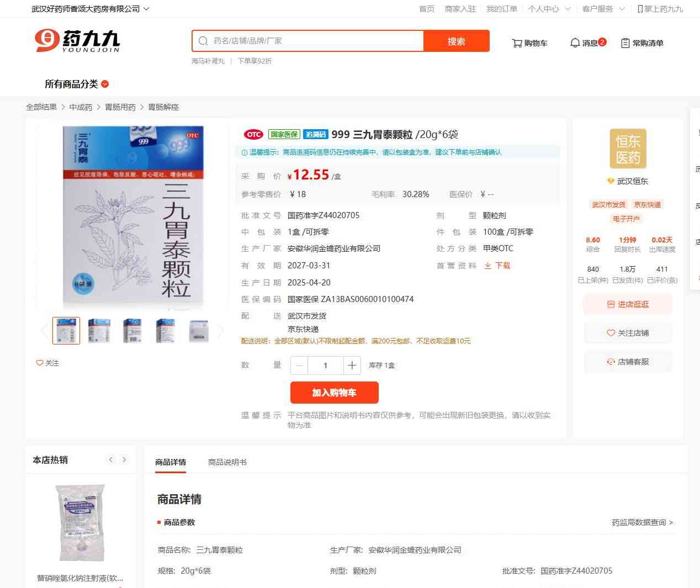Increase quantity with the plus button
Screen dimensions: 700x588
[352, 365]
